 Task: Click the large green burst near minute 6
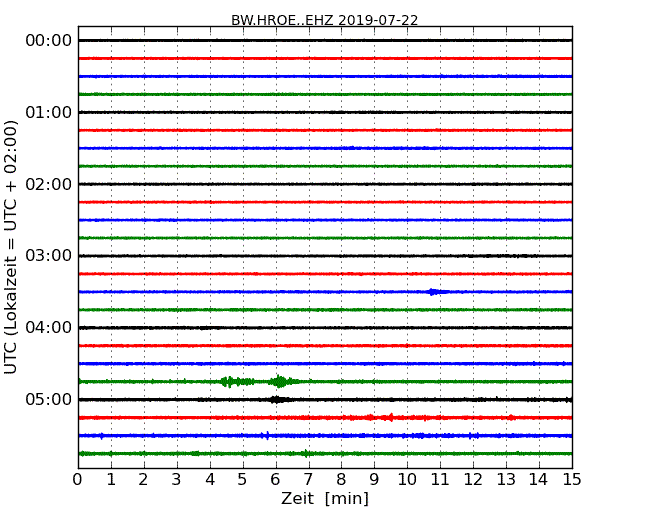point(281,381)
